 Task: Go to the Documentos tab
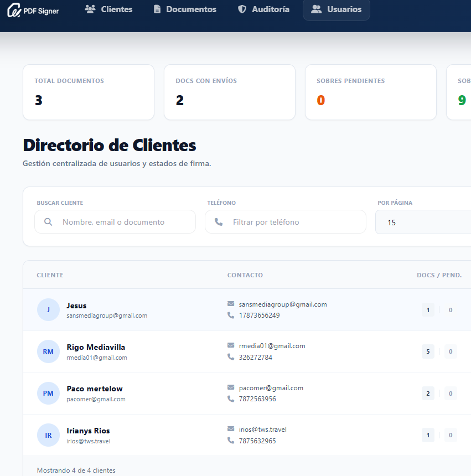(x=185, y=9)
